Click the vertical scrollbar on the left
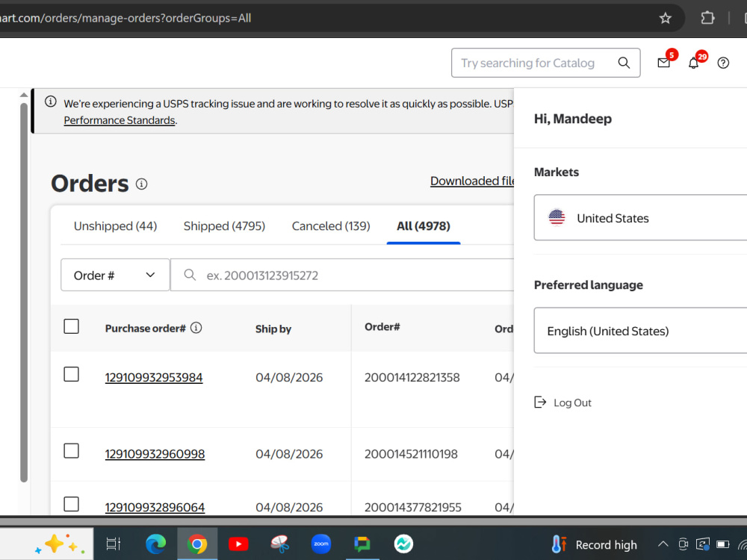Image resolution: width=747 pixels, height=560 pixels. (x=24, y=293)
